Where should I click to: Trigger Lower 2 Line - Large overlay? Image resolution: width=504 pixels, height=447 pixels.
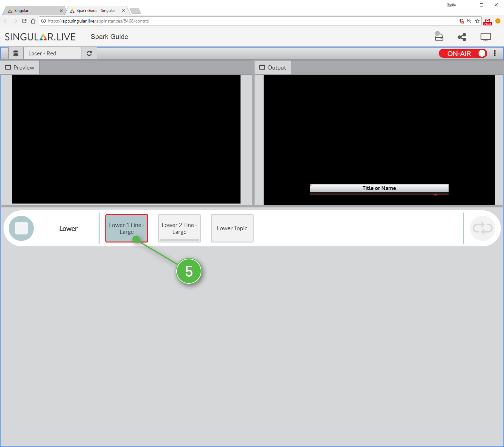coord(179,228)
